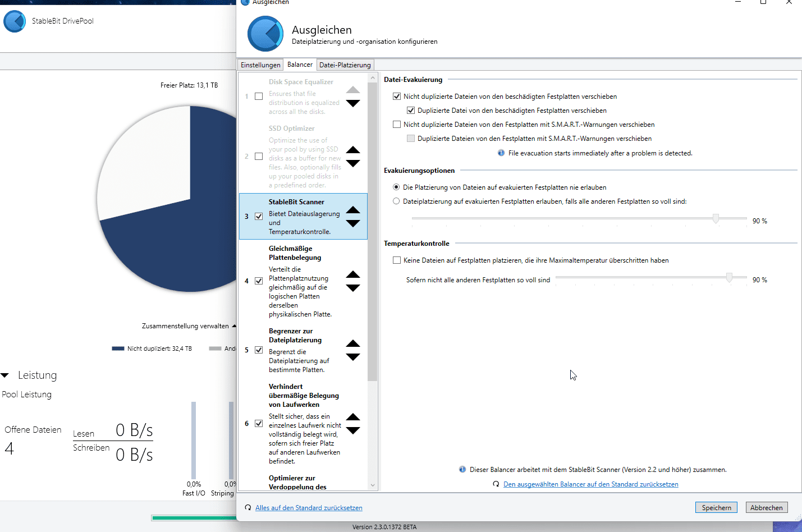This screenshot has height=532, width=802.
Task: Enable non-duplicated S.M.A.R.T.-Warnungen evacuation checkbox
Action: pyautogui.click(x=397, y=125)
